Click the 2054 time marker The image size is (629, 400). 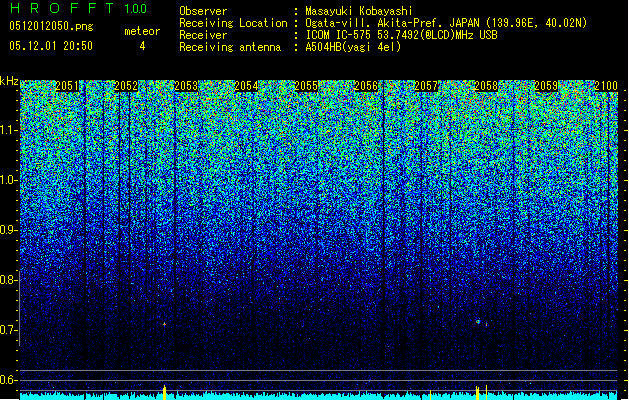[x=246, y=86]
